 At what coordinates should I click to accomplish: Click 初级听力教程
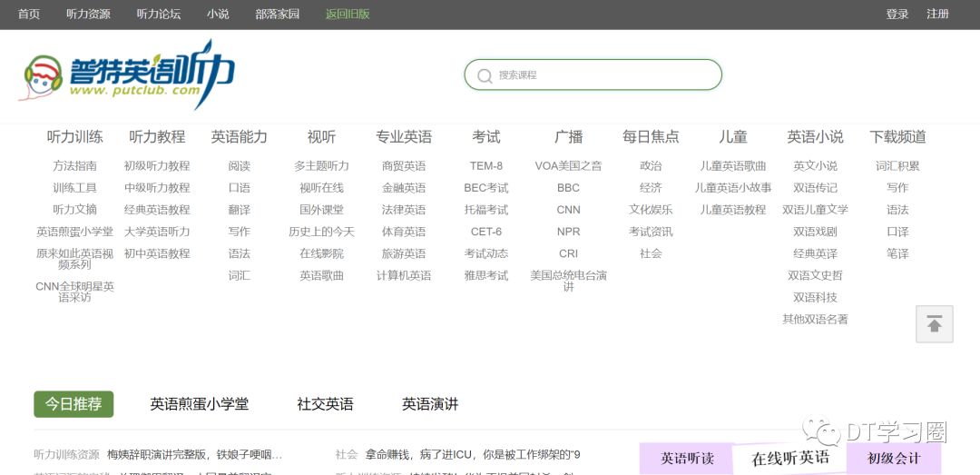157,166
